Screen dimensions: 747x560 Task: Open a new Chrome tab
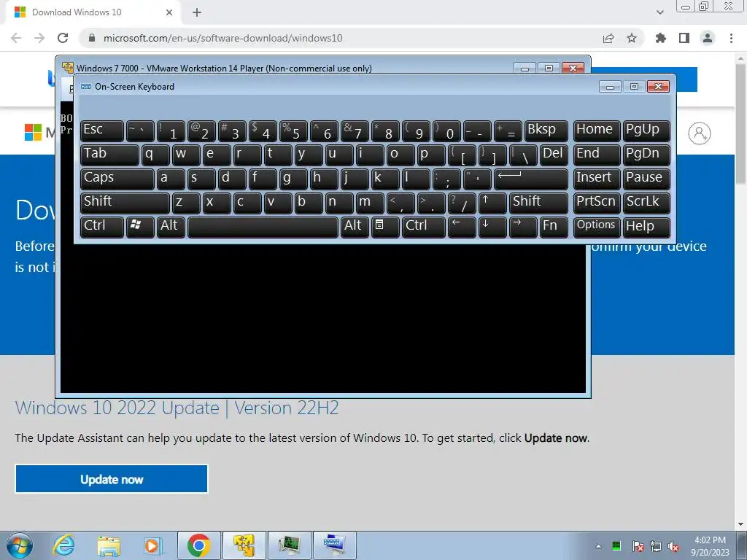[197, 12]
